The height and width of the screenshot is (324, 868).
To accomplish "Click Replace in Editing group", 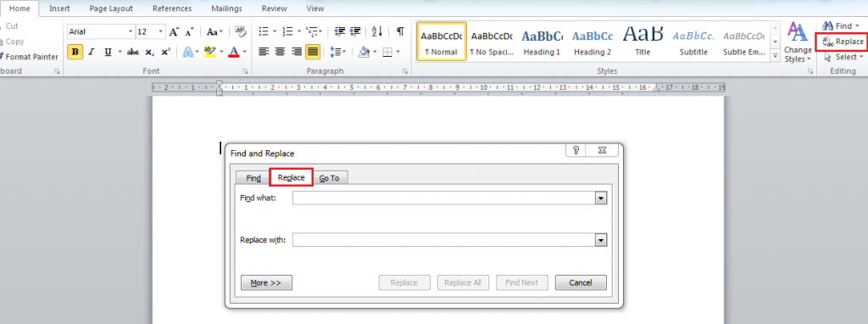I will pyautogui.click(x=842, y=42).
